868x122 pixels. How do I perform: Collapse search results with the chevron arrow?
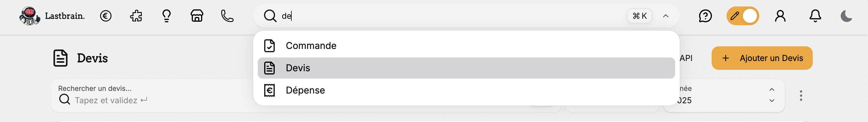click(665, 16)
